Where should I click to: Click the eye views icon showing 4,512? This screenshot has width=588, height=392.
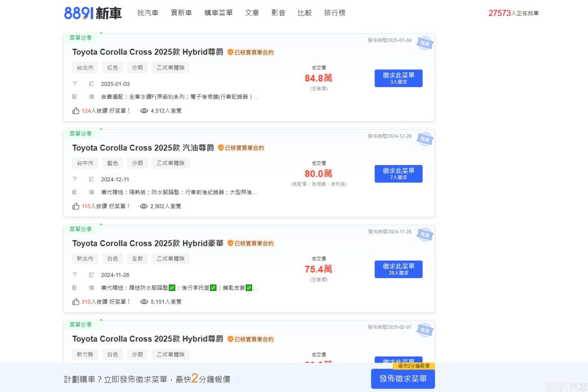pos(144,111)
